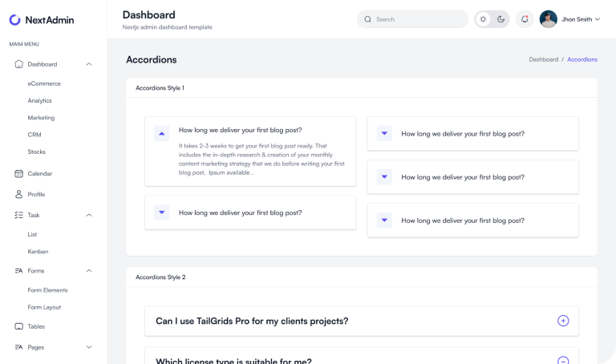616x364 pixels.
Task: Click the Profile person icon
Action: coord(18,194)
